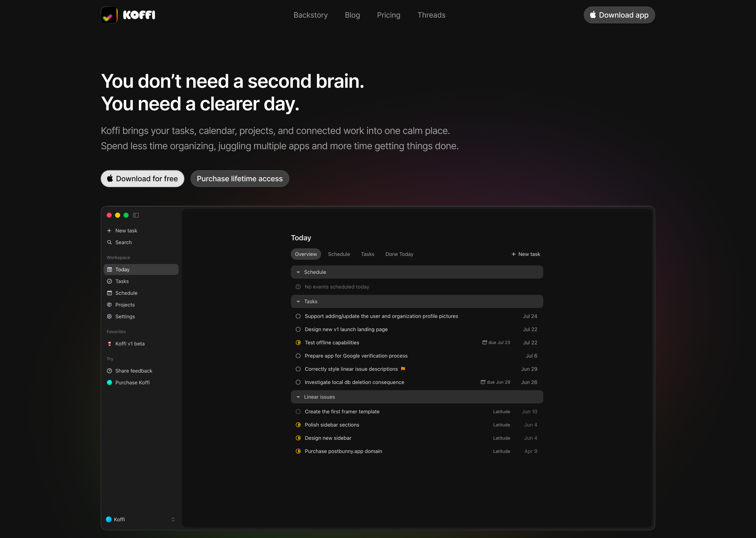Image resolution: width=756 pixels, height=538 pixels.
Task: Click the Koffi checkmark logo icon
Action: (109, 15)
